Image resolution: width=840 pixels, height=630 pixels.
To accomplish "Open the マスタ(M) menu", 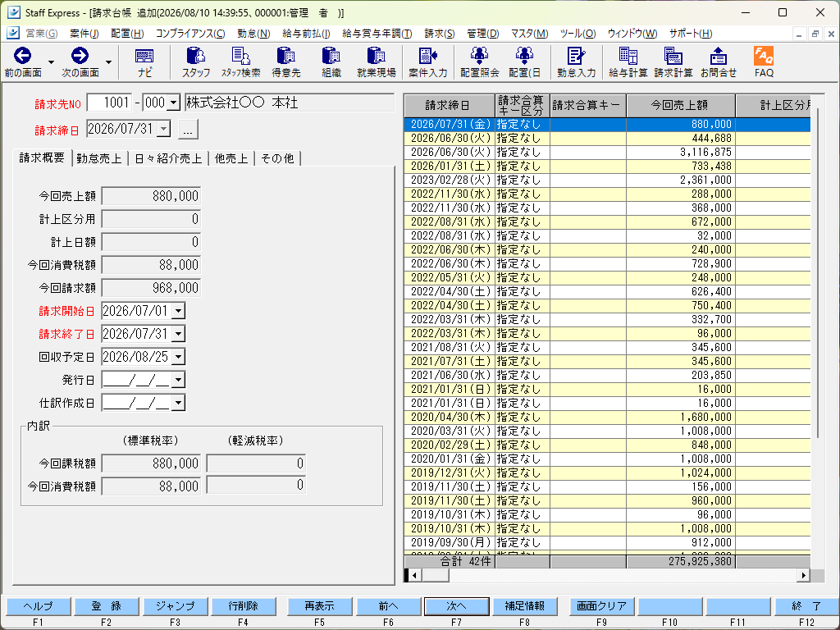I will (529, 33).
